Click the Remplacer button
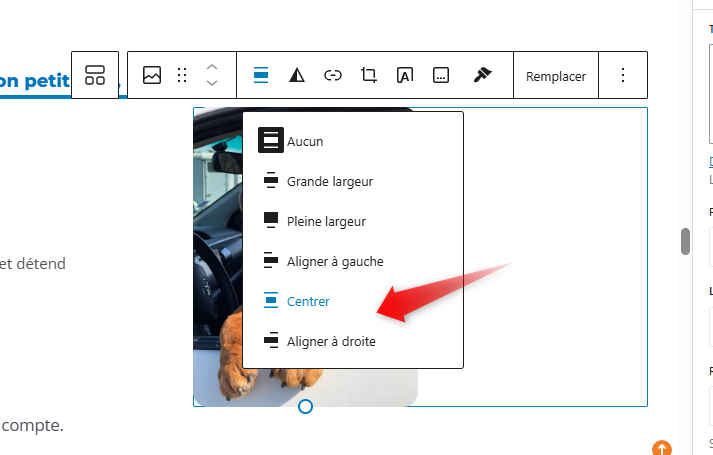Image resolution: width=713 pixels, height=455 pixels. pyautogui.click(x=556, y=76)
